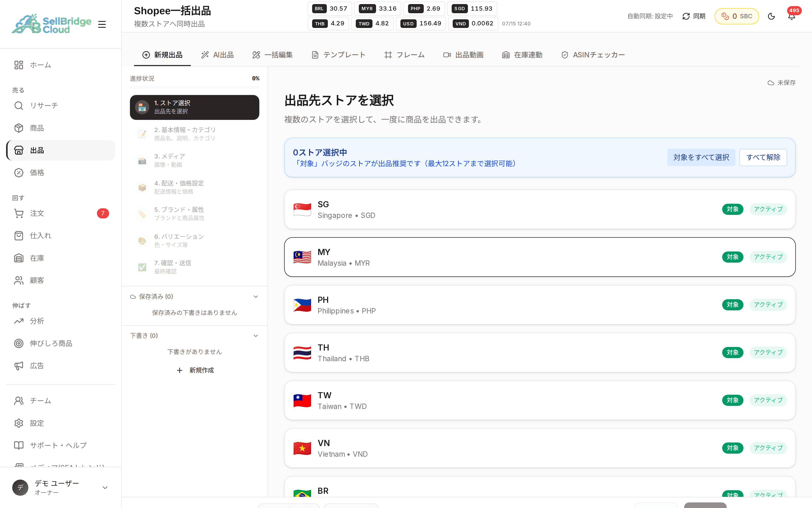Click the SellBridge Cloud logo

[51, 24]
